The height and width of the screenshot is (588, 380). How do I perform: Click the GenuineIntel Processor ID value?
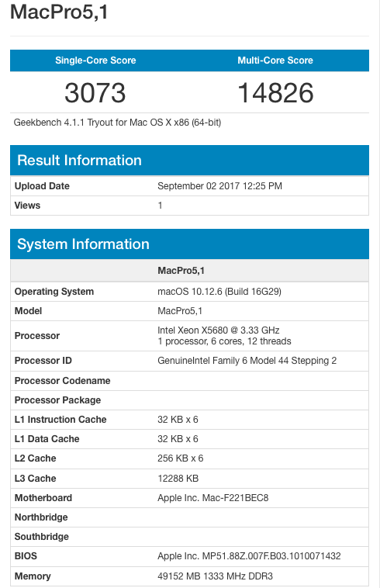247,361
